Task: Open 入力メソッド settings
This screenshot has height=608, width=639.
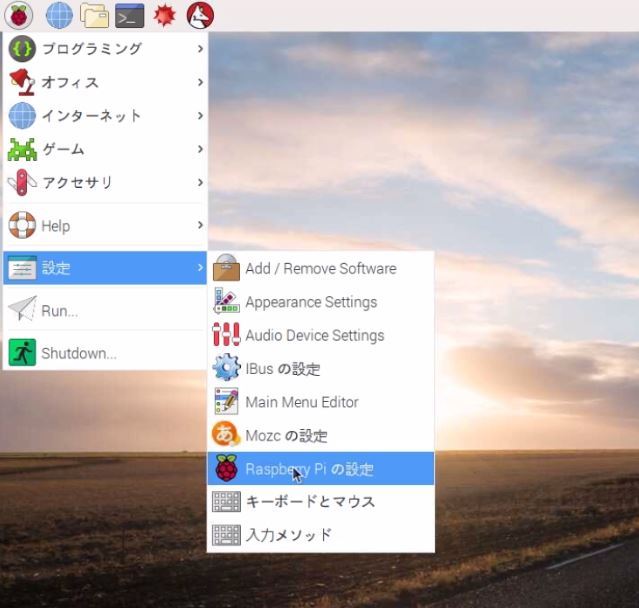Action: click(288, 535)
